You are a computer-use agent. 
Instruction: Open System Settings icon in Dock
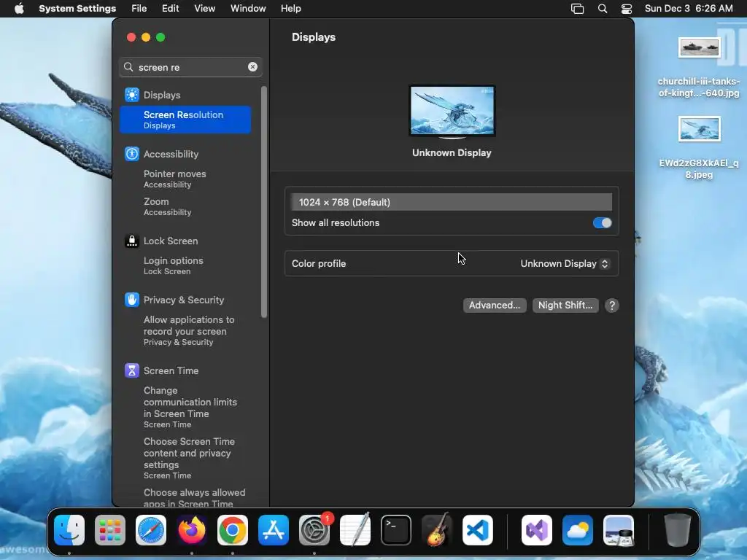[314, 530]
